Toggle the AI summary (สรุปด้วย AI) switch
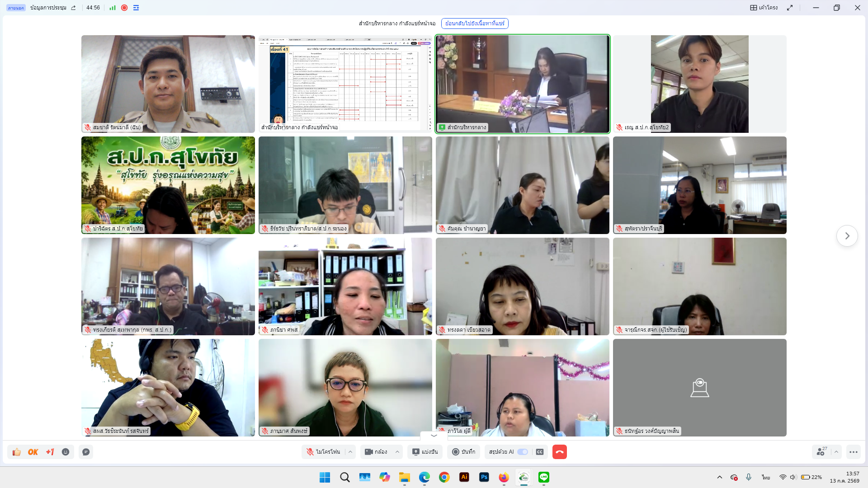Viewport: 868px width, 488px height. (523, 452)
